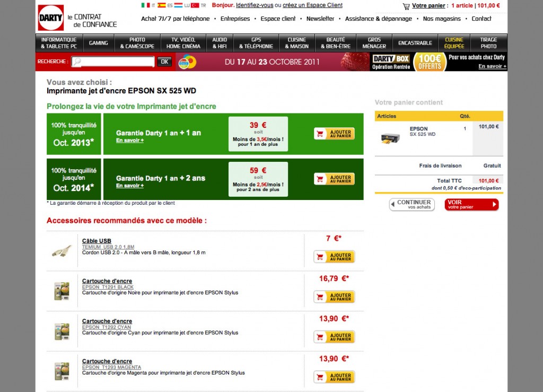Click the red Voir votre panier button
Viewport: 543px width, 392px height.
tap(471, 204)
